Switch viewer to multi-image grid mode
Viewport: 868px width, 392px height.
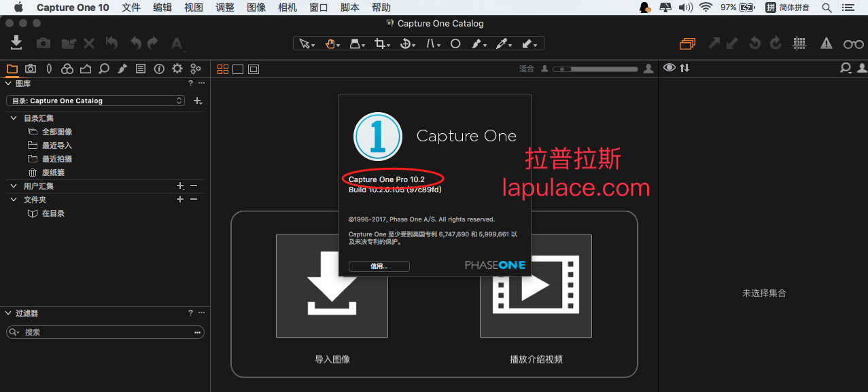pyautogui.click(x=223, y=69)
